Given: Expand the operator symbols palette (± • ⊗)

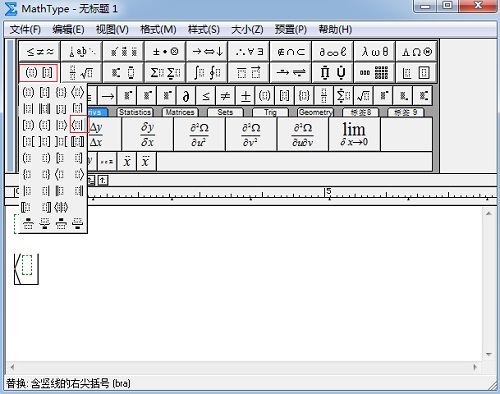Looking at the screenshot, I should point(165,52).
